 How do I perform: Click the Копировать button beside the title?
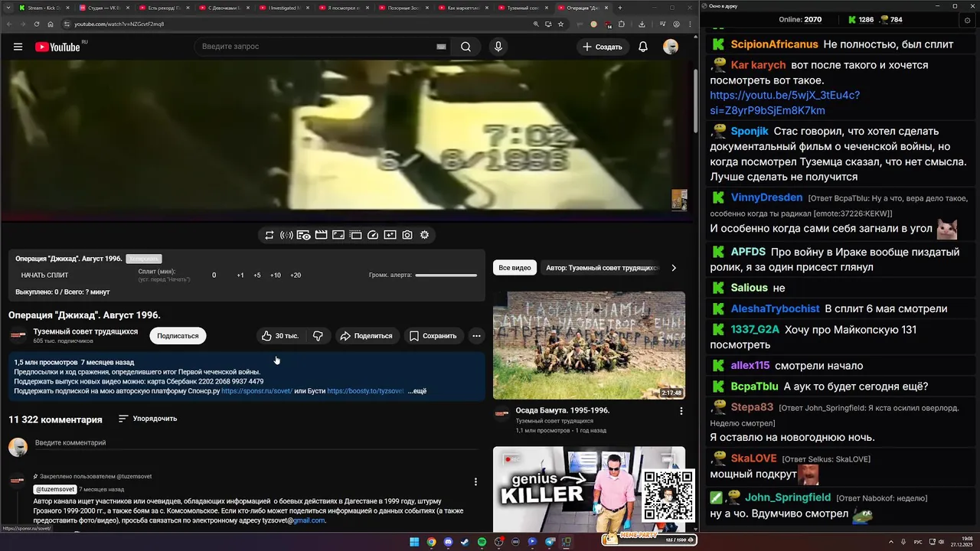click(144, 259)
